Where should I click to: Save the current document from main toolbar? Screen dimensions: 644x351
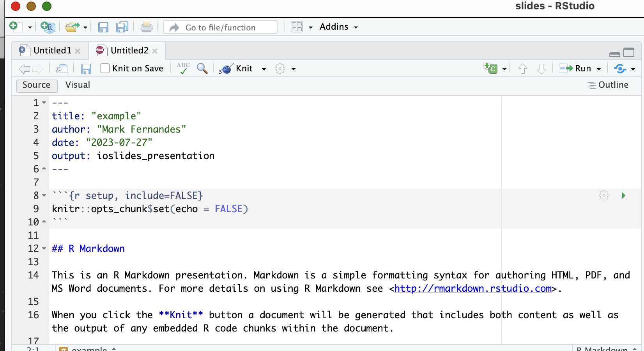point(103,27)
